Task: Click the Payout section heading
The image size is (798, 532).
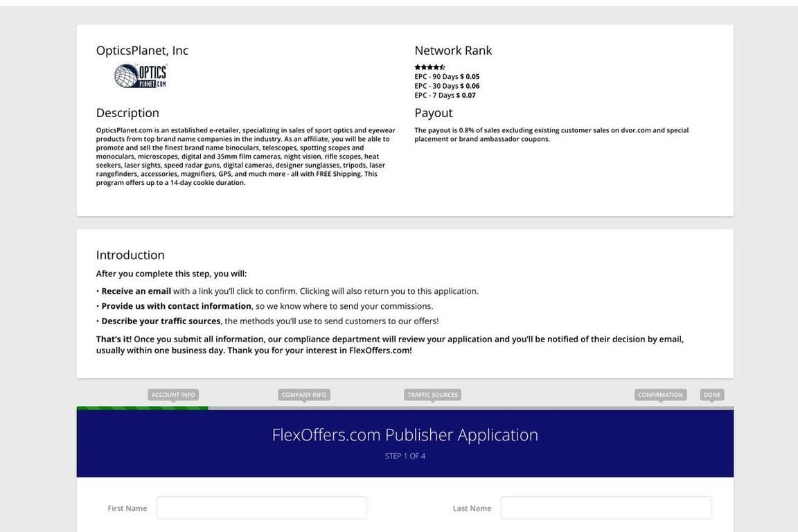Action: [433, 113]
